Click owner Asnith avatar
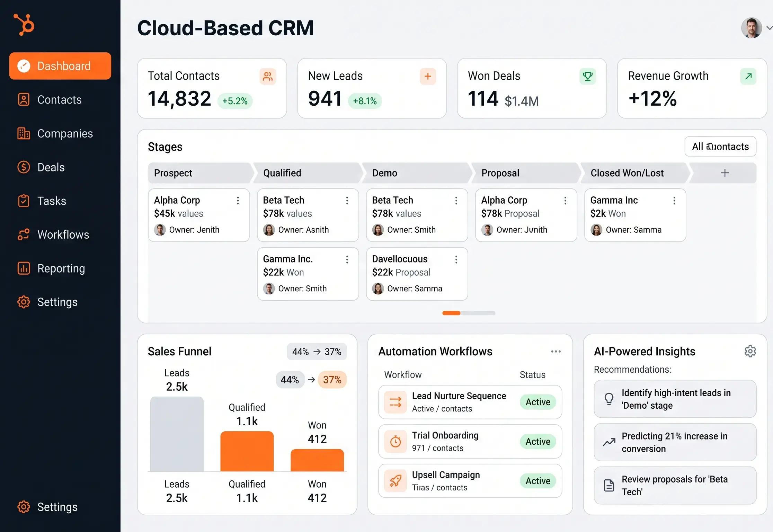Viewport: 773px width, 532px height. click(269, 230)
